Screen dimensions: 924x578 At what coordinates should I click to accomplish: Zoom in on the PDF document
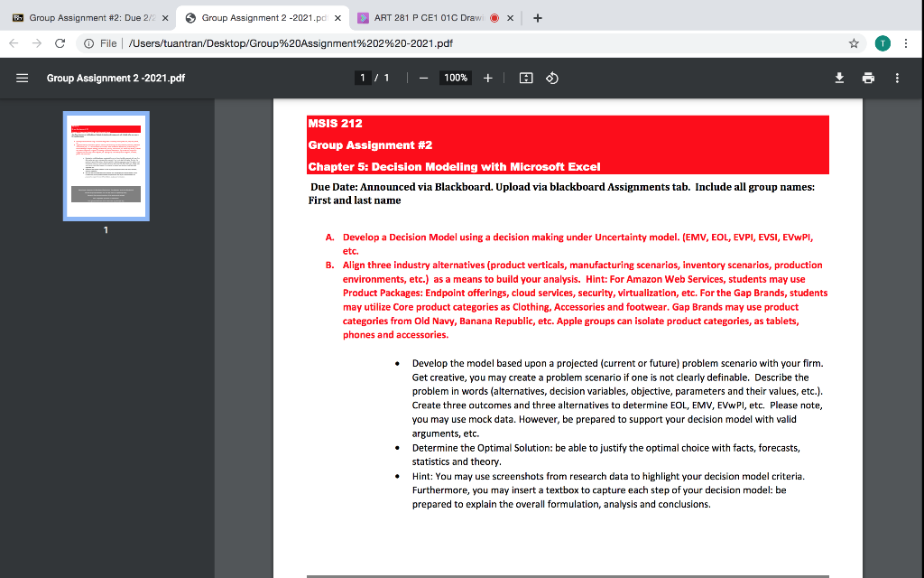point(487,78)
